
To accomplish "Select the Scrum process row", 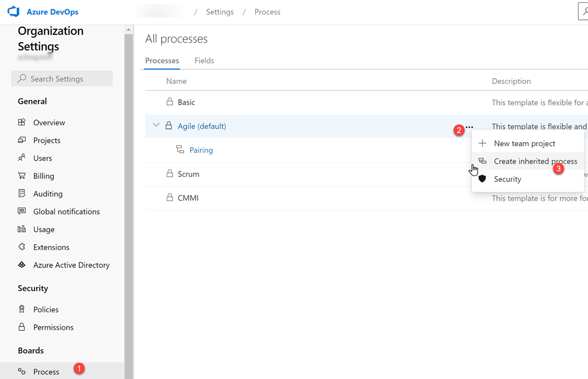I will pyautogui.click(x=367, y=174).
